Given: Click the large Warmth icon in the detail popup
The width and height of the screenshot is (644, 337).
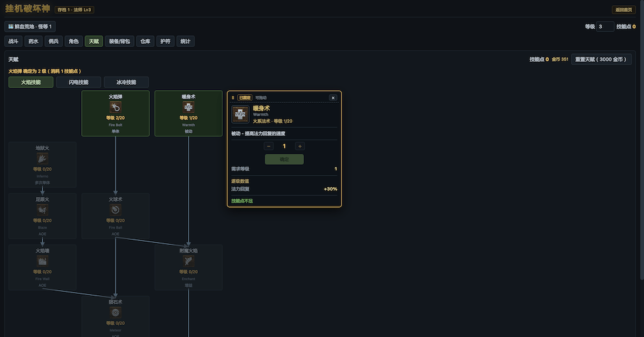Looking at the screenshot, I should (x=240, y=114).
